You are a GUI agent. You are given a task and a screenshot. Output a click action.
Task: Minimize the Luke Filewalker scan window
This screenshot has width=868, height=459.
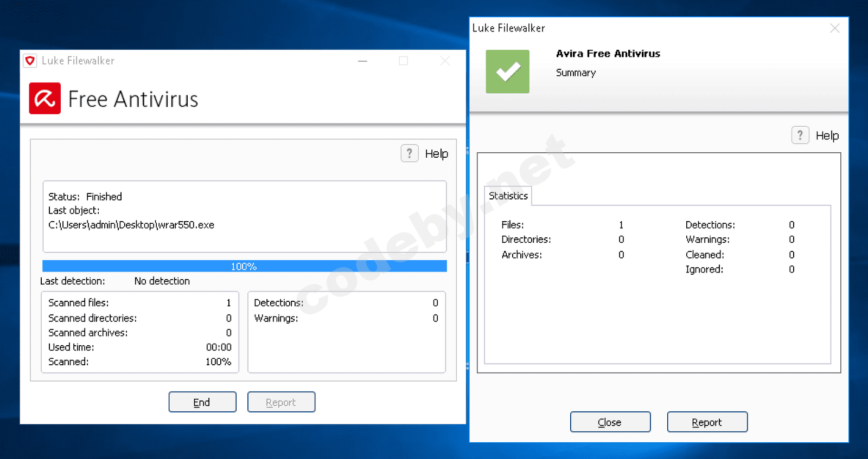(362, 61)
